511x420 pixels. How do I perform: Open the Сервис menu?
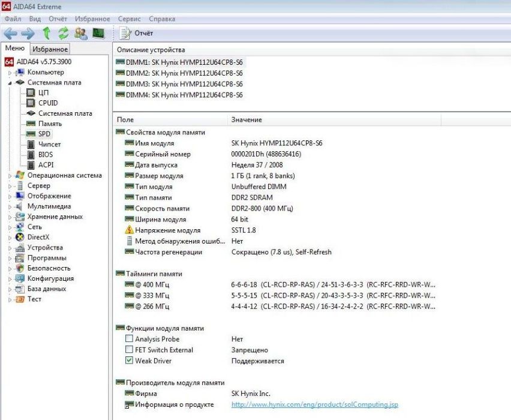[130, 19]
